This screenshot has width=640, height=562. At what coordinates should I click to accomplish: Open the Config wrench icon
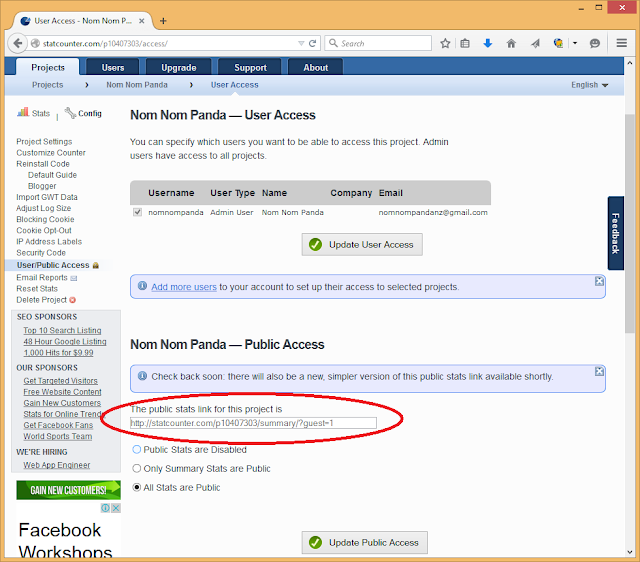tap(70, 113)
